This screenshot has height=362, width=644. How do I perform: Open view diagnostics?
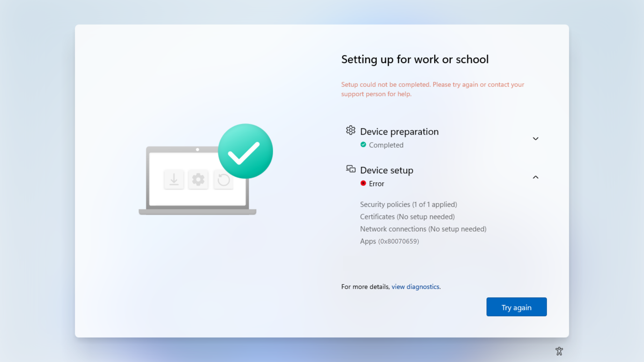[x=416, y=287]
